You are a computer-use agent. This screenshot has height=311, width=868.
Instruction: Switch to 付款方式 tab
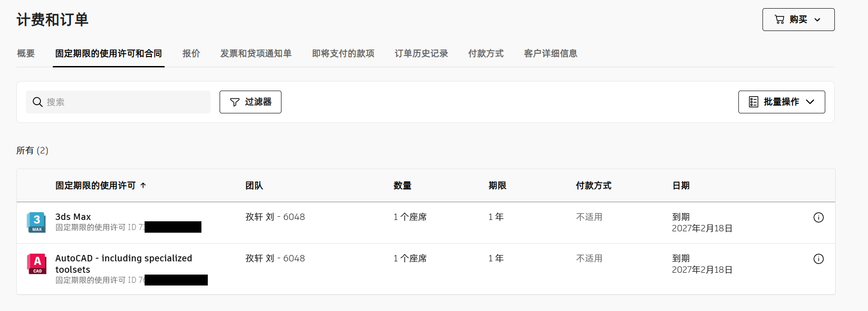486,54
